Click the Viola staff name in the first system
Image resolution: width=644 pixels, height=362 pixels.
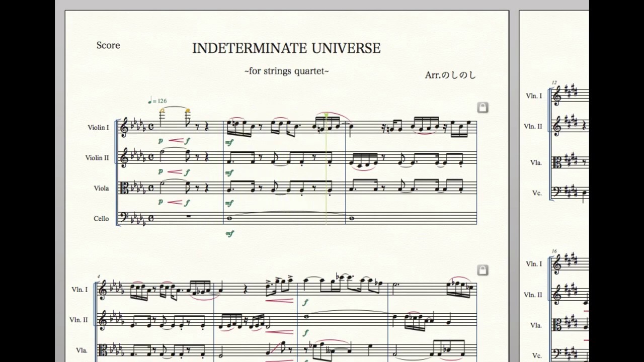tap(101, 189)
